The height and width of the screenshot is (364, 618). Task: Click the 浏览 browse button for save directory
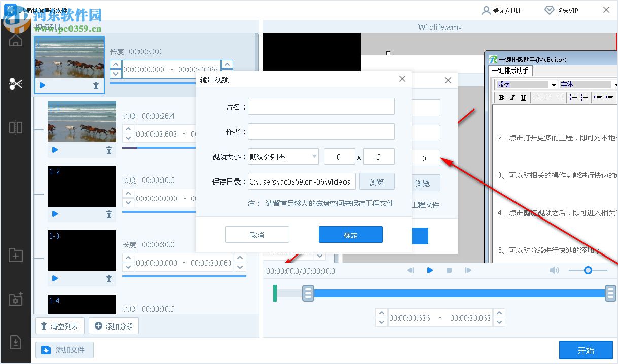click(x=377, y=181)
